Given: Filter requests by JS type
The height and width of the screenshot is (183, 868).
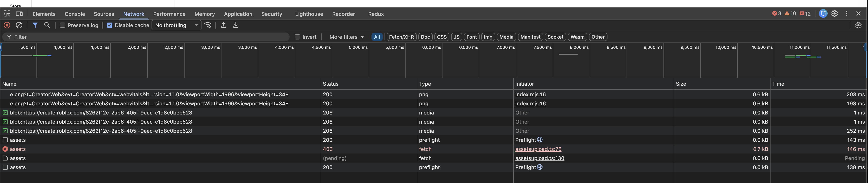Looking at the screenshot, I should (457, 37).
